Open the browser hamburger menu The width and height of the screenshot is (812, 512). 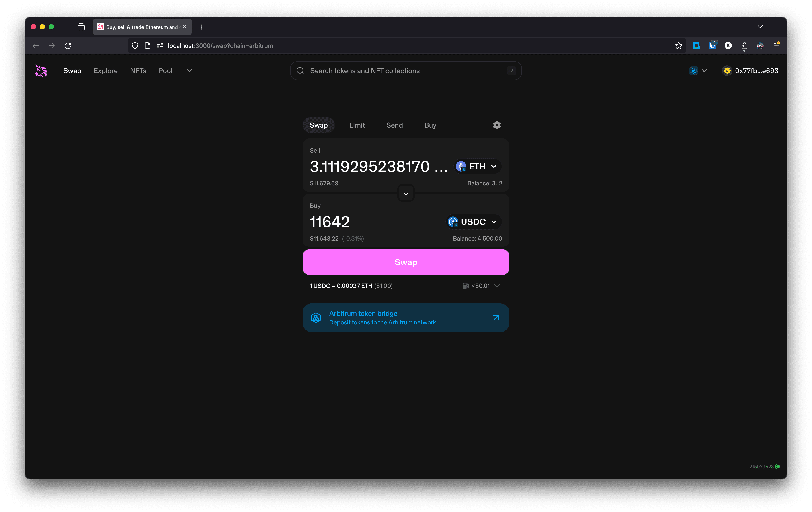coord(776,45)
